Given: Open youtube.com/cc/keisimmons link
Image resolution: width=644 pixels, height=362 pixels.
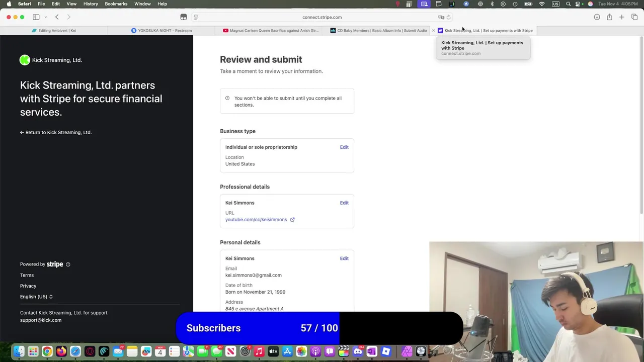Looking at the screenshot, I should pyautogui.click(x=256, y=220).
